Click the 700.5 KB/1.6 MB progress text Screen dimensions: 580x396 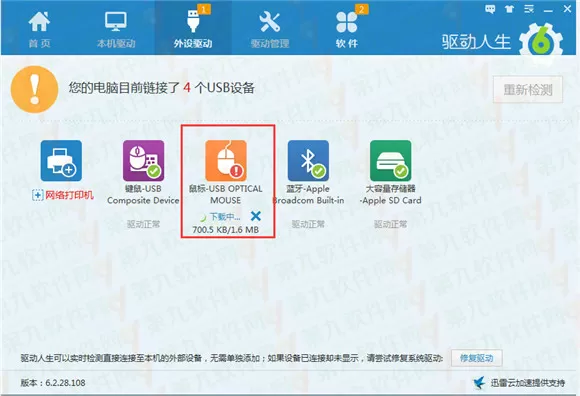(226, 230)
